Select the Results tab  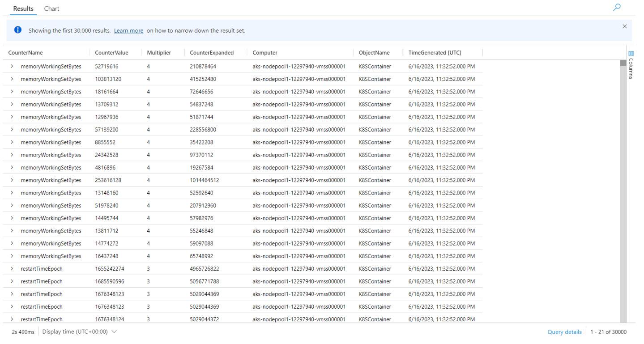pyautogui.click(x=23, y=8)
